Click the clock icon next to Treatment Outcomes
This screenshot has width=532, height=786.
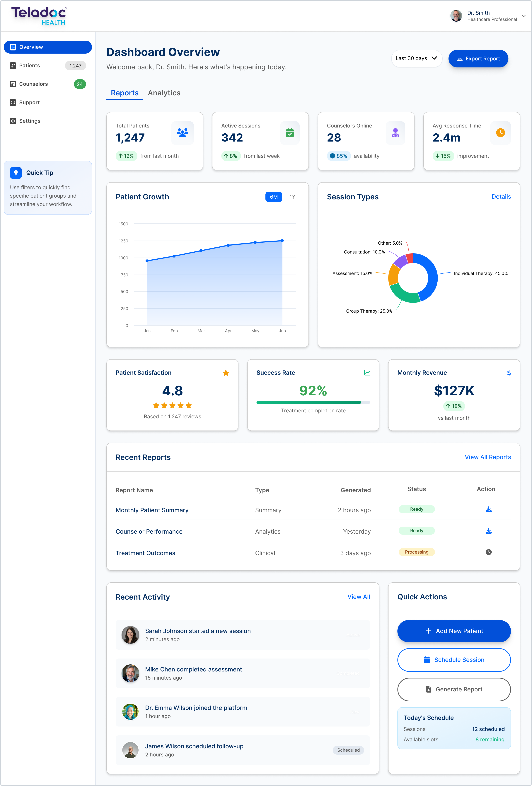pos(488,552)
